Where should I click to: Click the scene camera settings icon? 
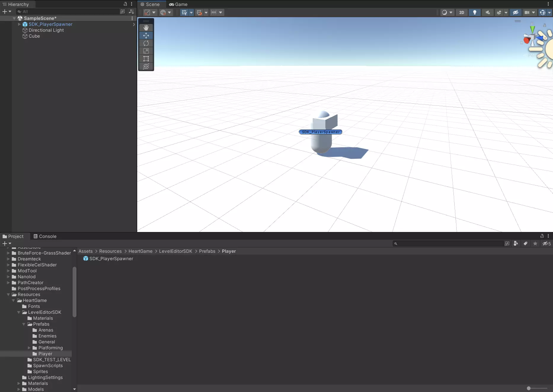(x=527, y=12)
